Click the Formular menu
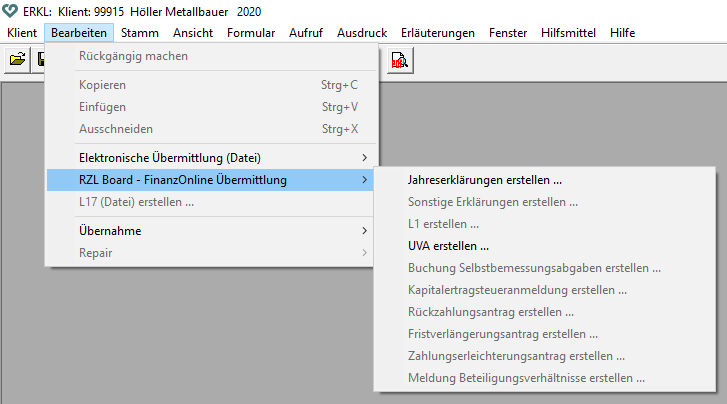This screenshot has height=404, width=727. click(x=251, y=33)
